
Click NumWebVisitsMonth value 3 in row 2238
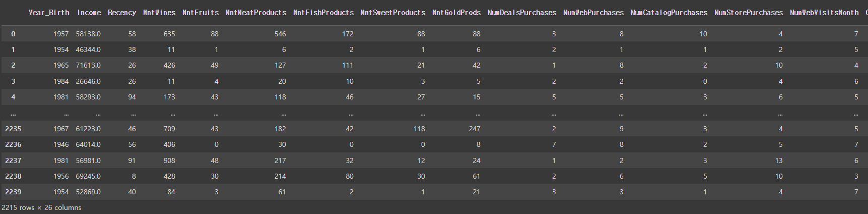(856, 176)
